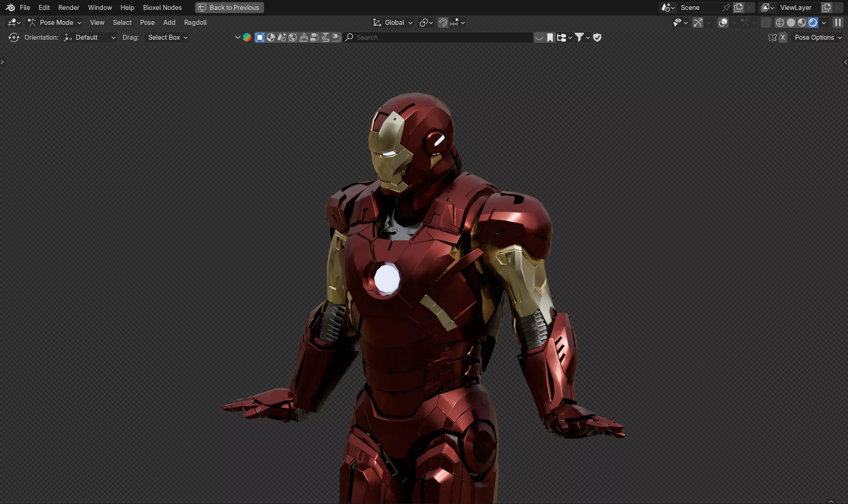This screenshot has width=848, height=504.
Task: Open the viewport shading options arrow
Action: coord(823,23)
